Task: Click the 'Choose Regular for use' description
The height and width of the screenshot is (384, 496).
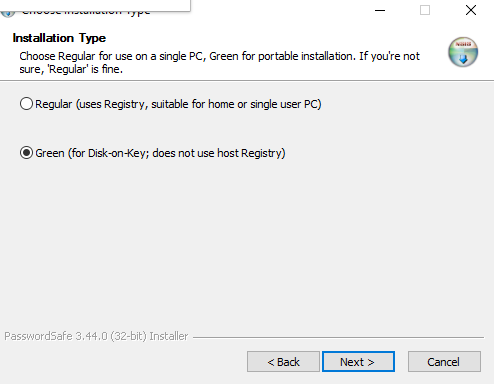Action: [219, 63]
